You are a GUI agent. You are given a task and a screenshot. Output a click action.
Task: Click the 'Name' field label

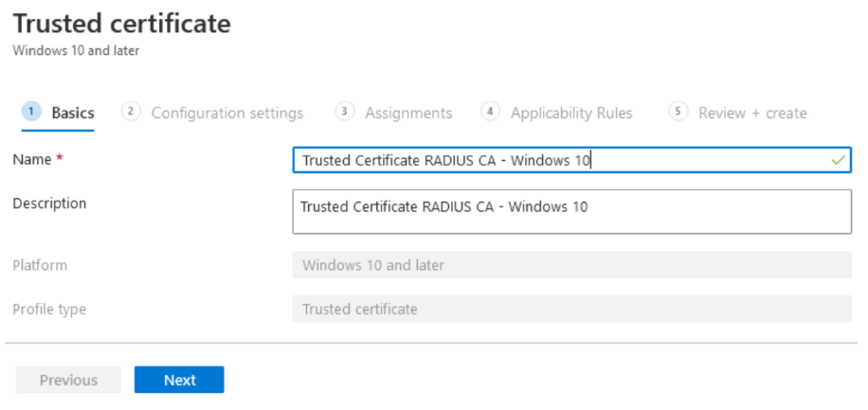[x=31, y=160]
